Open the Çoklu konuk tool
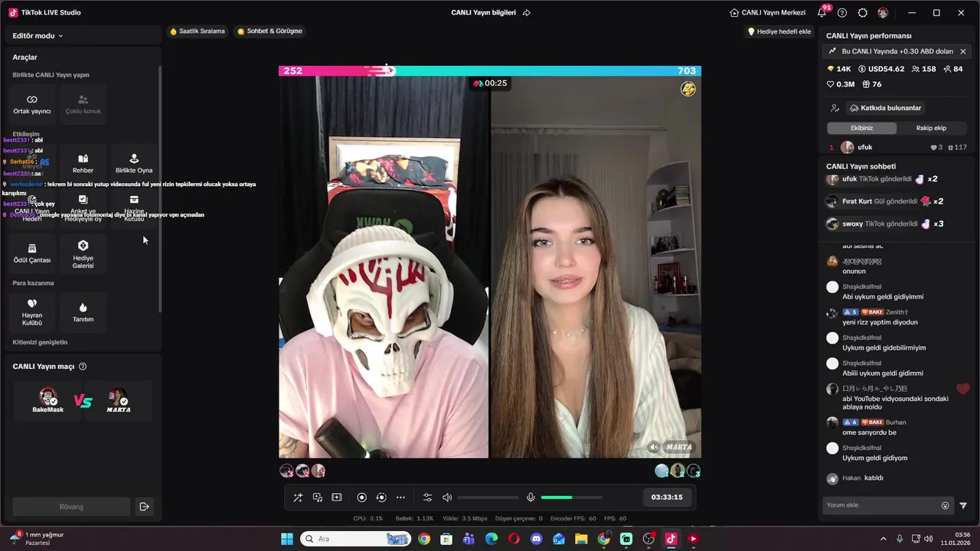980x551 pixels. (83, 105)
